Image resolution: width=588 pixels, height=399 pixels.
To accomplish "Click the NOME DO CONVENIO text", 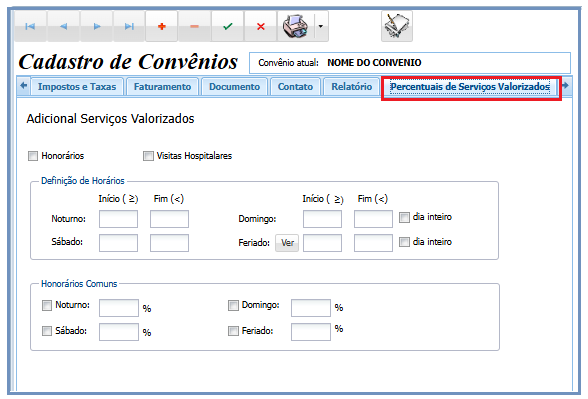I will coord(374,63).
